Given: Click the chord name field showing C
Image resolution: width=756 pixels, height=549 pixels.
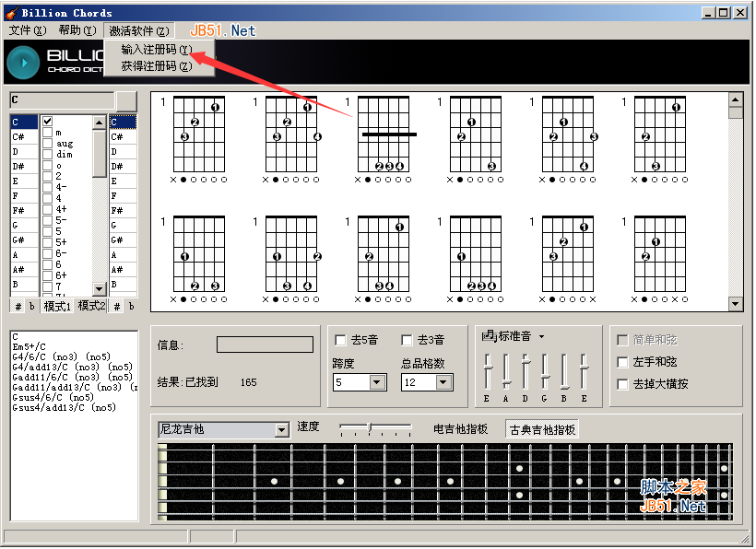Looking at the screenshot, I should [x=62, y=100].
